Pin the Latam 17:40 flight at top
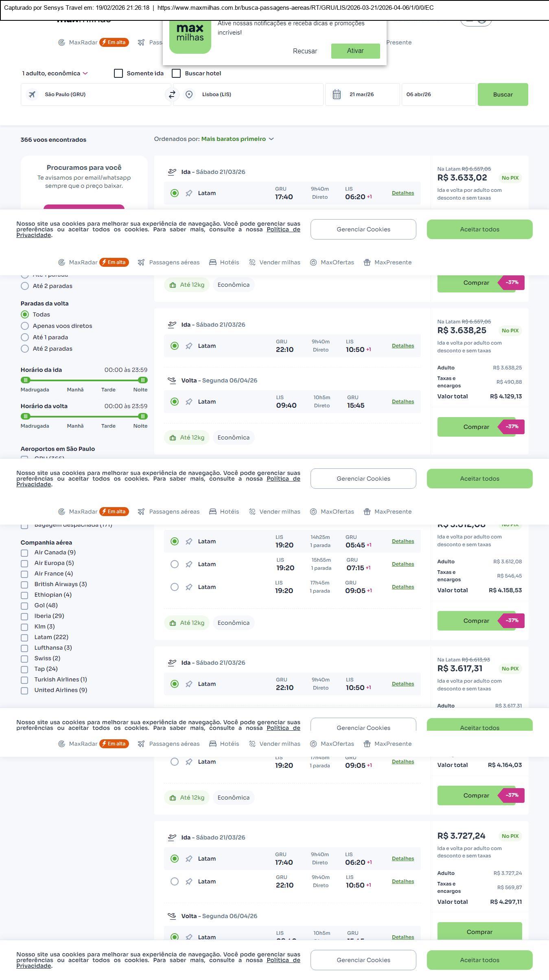This screenshot has height=980, width=549. tap(189, 193)
